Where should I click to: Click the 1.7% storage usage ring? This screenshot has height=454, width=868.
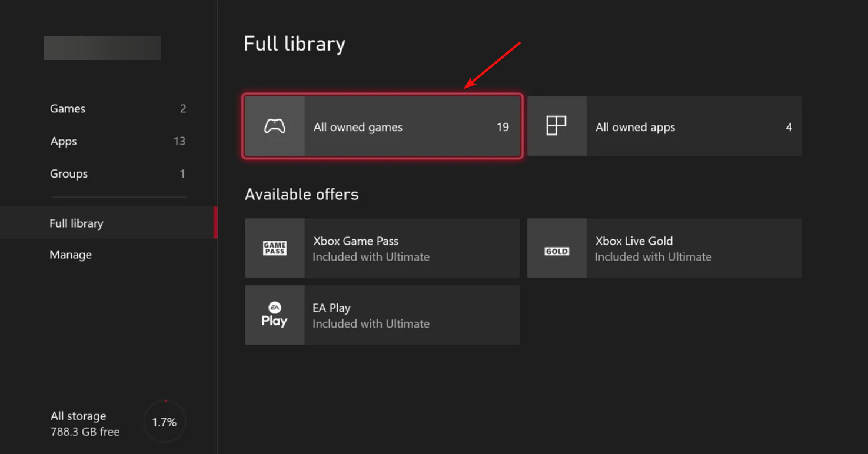(164, 422)
